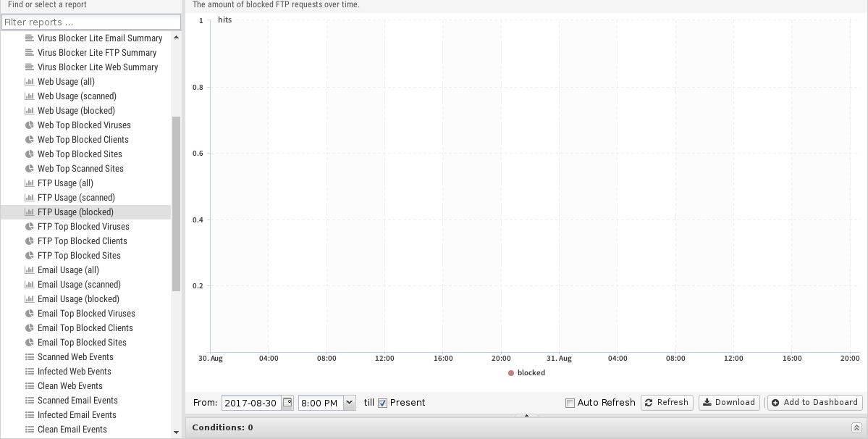Screen dimensions: 868x439
Task: Click list icon for Infected Web Events
Action: (30, 372)
